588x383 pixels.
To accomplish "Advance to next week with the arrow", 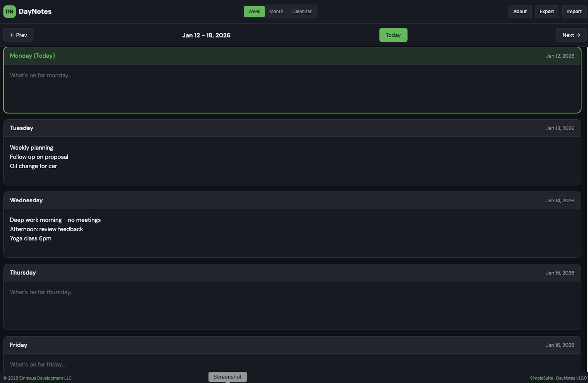I will 571,35.
